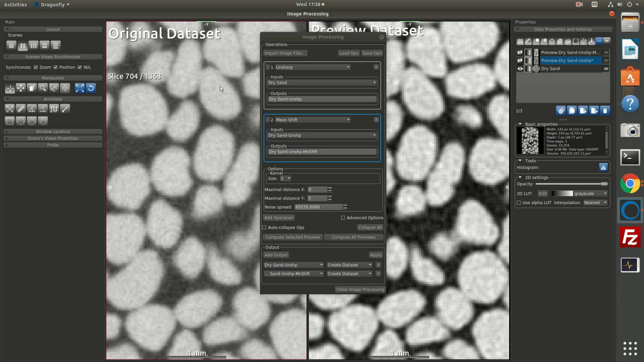Select the pan/move tool in Manipulate
Image resolution: width=644 pixels, height=362 pixels.
tap(21, 88)
